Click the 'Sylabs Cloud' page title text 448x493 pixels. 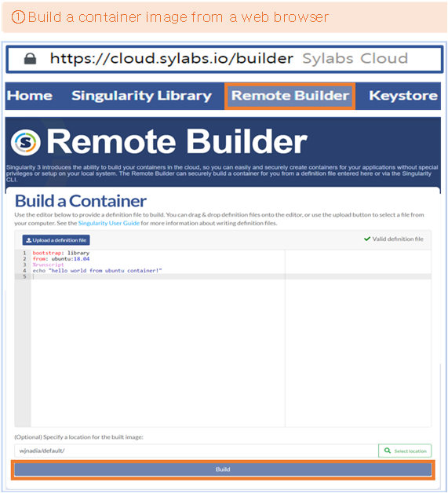(355, 58)
